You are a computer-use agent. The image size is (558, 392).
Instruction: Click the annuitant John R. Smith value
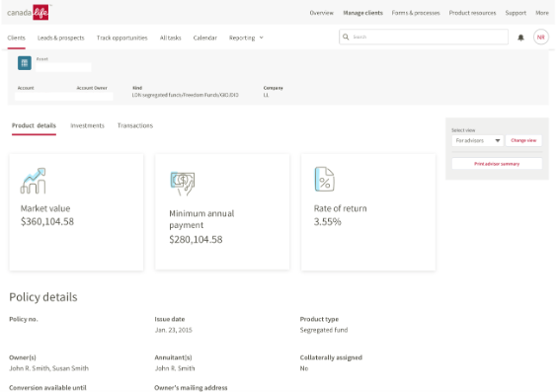175,368
